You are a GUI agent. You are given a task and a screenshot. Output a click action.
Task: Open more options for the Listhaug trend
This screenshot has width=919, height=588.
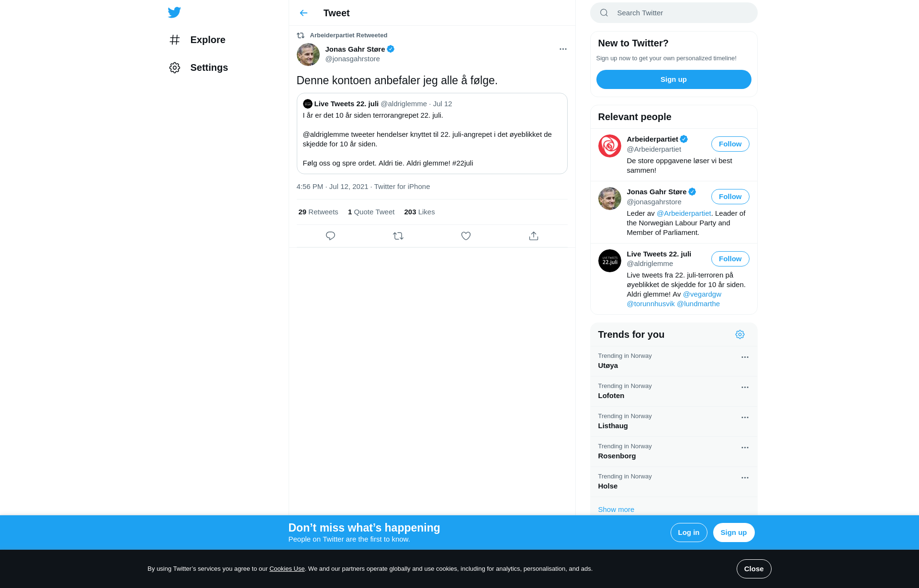[x=745, y=418]
